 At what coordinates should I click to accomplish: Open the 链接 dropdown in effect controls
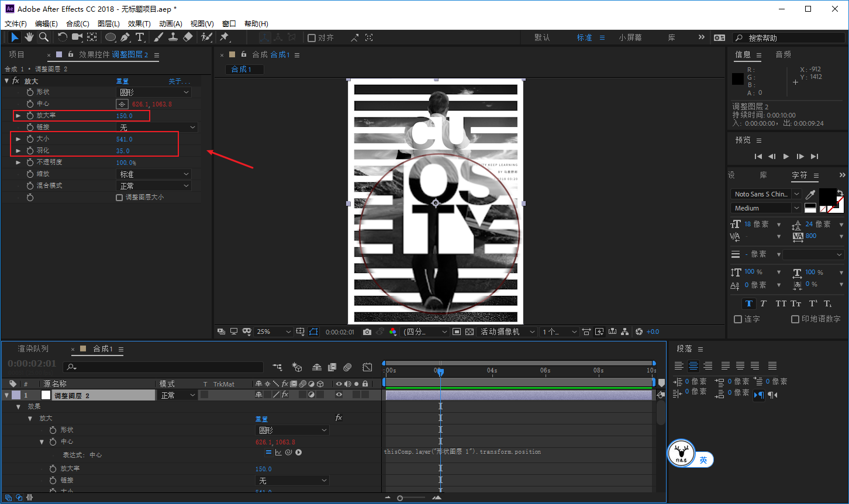(x=157, y=127)
